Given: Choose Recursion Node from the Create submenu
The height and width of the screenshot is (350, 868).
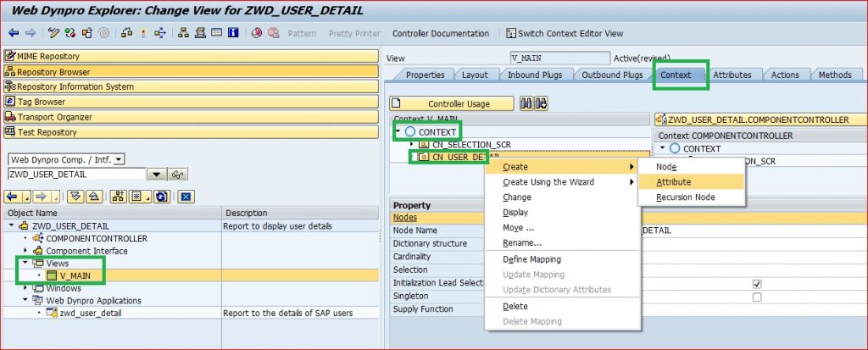Looking at the screenshot, I should (691, 197).
